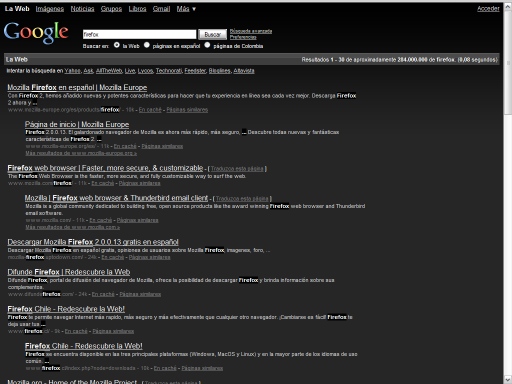
Task: Try the search on Yahoo
Action: click(73, 71)
